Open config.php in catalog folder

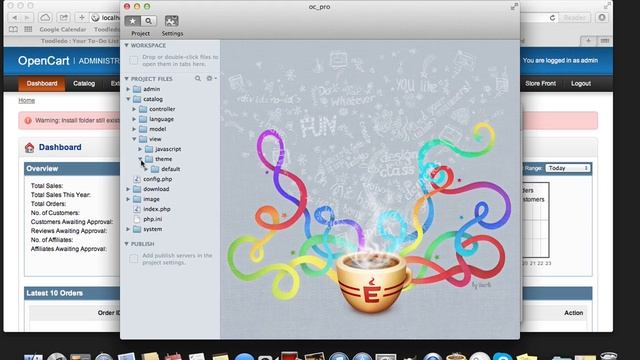tap(157, 179)
